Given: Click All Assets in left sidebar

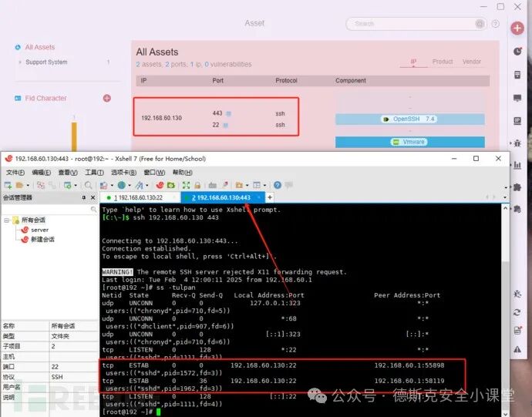Looking at the screenshot, I should coord(39,47).
